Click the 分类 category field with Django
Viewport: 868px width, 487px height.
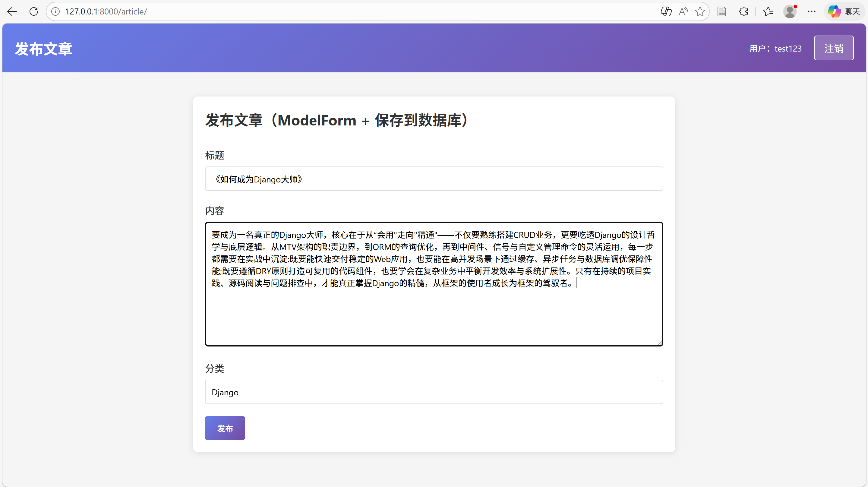(434, 392)
